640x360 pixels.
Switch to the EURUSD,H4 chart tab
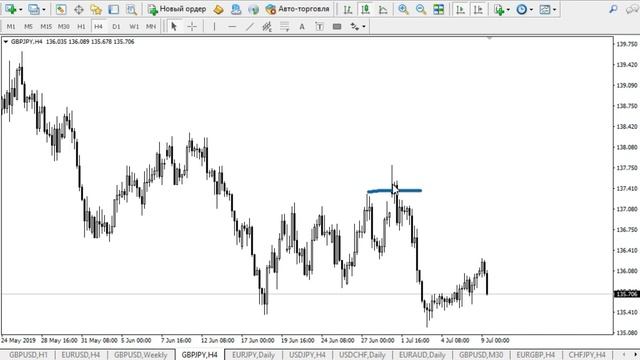click(x=81, y=355)
